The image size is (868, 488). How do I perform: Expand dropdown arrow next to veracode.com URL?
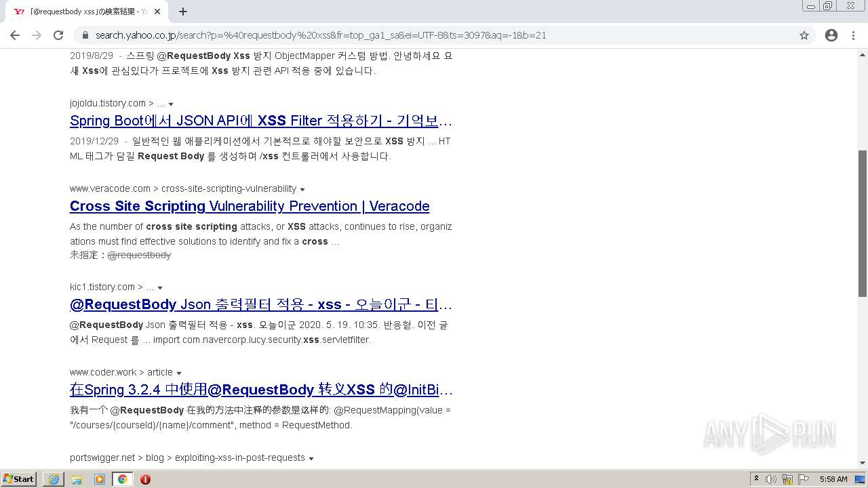(302, 190)
